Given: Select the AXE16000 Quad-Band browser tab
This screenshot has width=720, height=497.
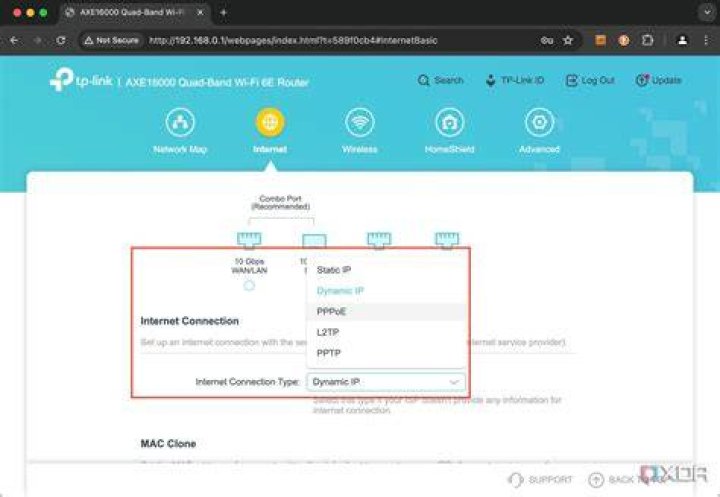Looking at the screenshot, I should (x=133, y=12).
